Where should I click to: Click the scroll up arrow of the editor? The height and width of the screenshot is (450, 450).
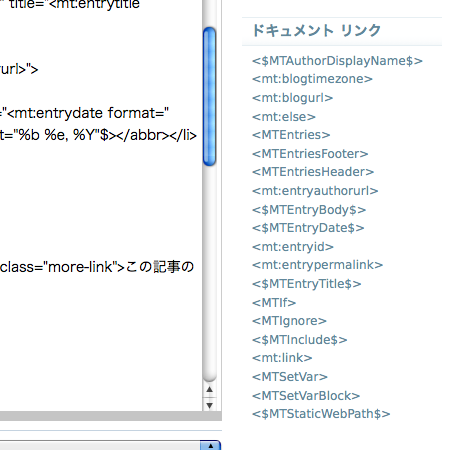pos(210,389)
